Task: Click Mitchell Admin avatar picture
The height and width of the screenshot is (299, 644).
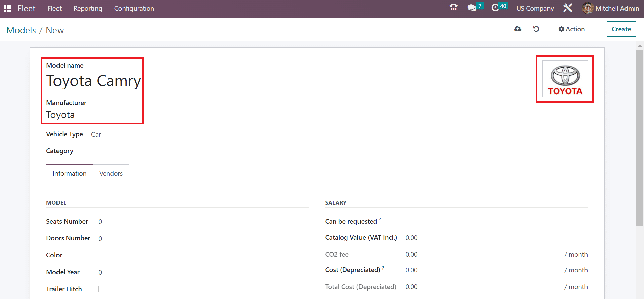Action: click(x=588, y=8)
